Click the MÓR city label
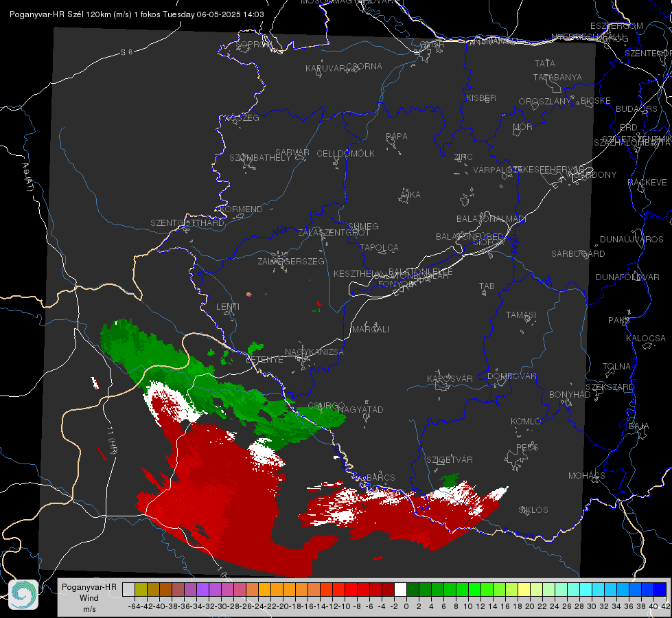The height and width of the screenshot is (618, 672). (x=523, y=127)
